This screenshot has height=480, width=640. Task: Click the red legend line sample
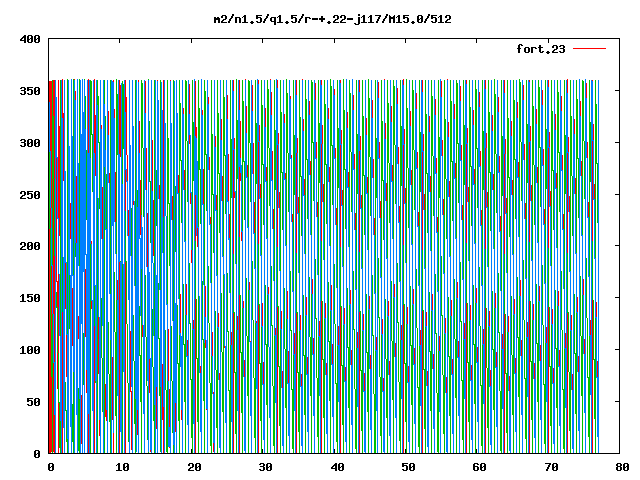pyautogui.click(x=589, y=49)
